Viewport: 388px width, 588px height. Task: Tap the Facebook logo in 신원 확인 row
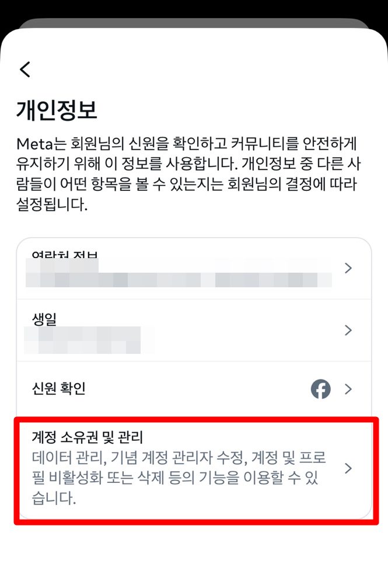pyautogui.click(x=320, y=389)
